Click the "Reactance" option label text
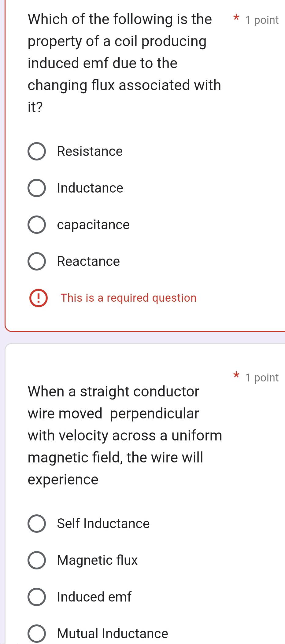The width and height of the screenshot is (285, 644). click(88, 261)
